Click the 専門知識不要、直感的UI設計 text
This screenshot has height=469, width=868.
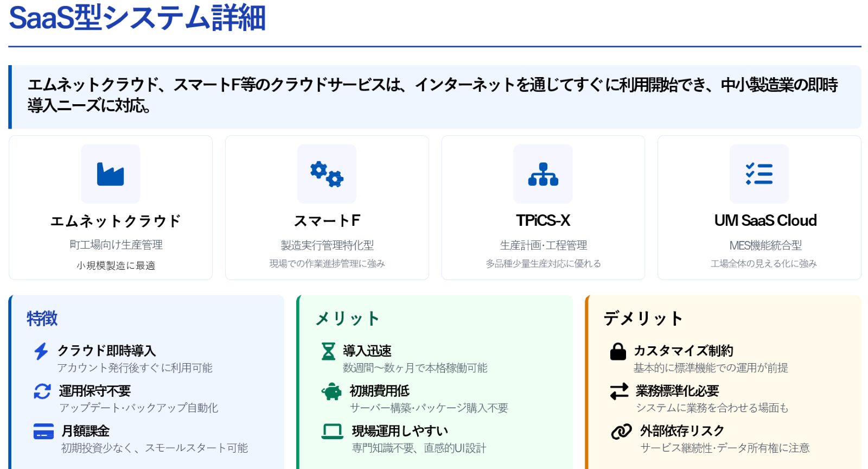419,448
